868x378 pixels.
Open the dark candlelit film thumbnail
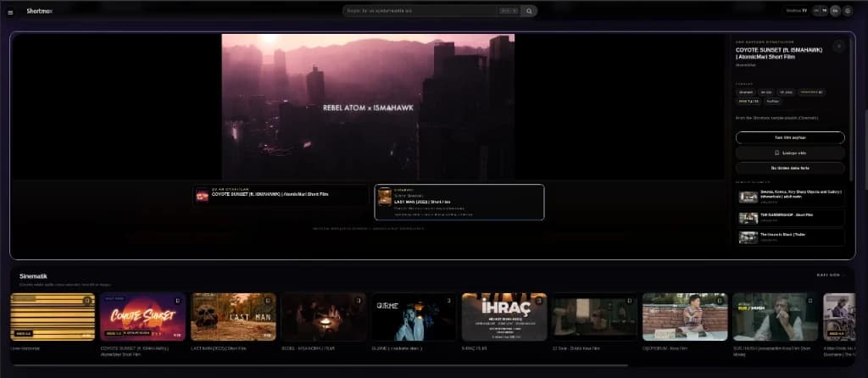point(323,317)
